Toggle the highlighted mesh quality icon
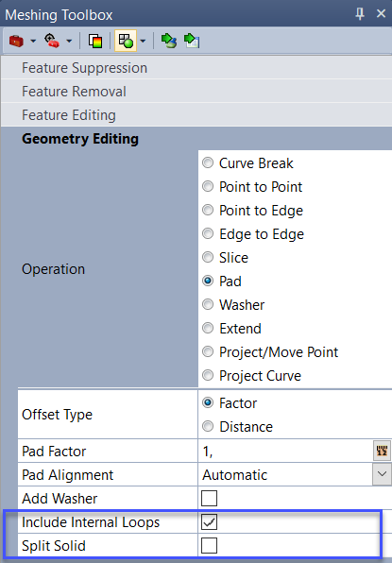 (126, 41)
